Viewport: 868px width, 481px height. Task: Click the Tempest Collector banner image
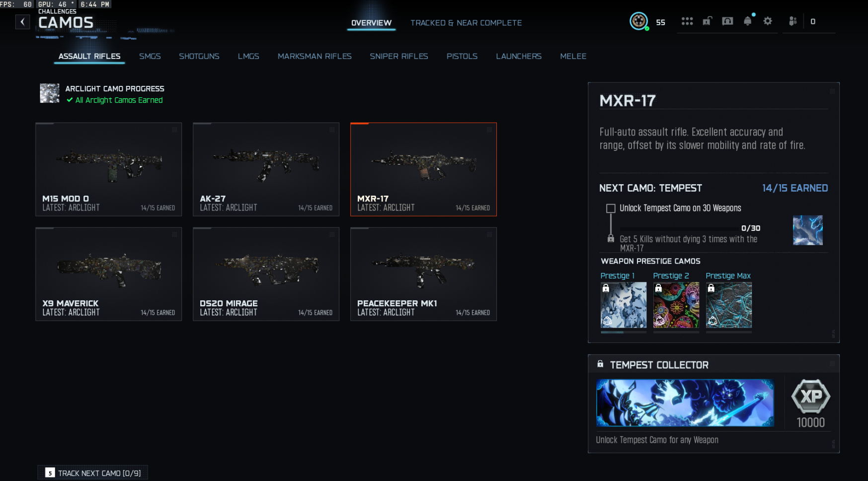(x=685, y=403)
